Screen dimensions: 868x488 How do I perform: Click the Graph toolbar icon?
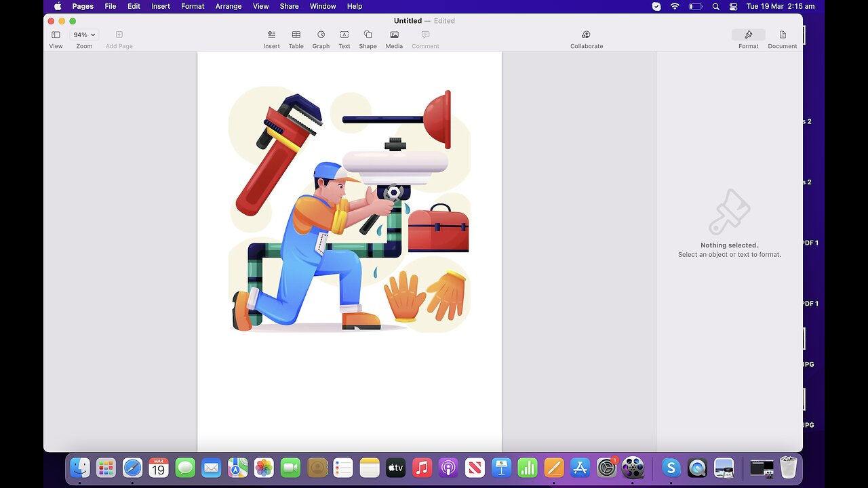click(321, 35)
